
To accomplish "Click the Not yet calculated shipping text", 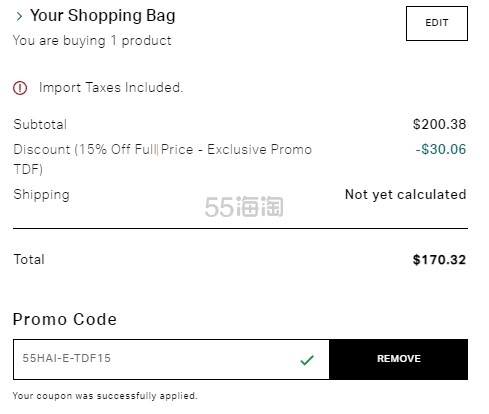I will (x=406, y=194).
